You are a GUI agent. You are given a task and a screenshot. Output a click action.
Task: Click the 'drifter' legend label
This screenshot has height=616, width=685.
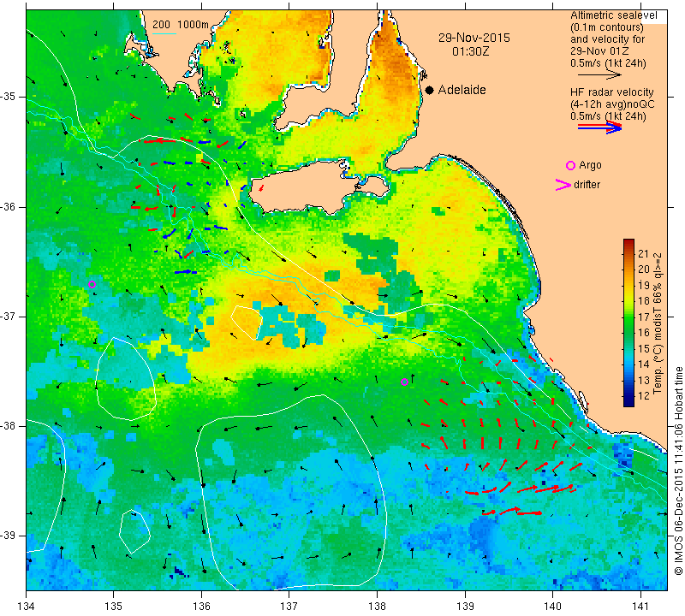tap(587, 185)
